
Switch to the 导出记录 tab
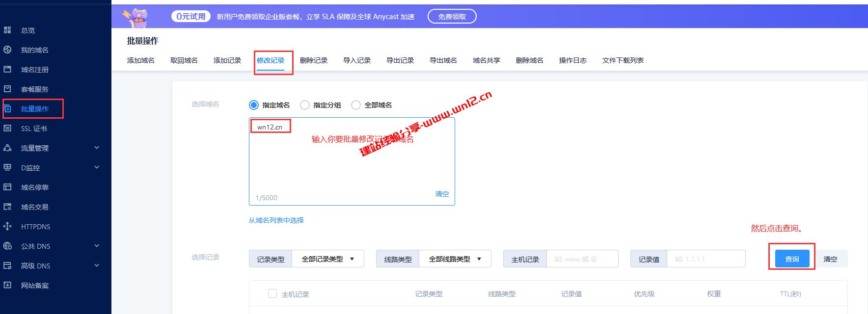click(x=400, y=60)
